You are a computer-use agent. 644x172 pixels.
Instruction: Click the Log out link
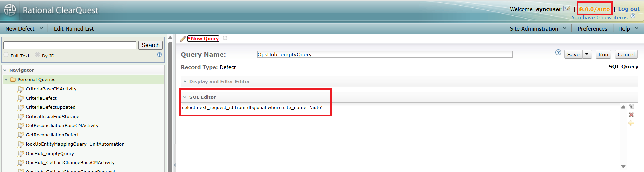(629, 9)
